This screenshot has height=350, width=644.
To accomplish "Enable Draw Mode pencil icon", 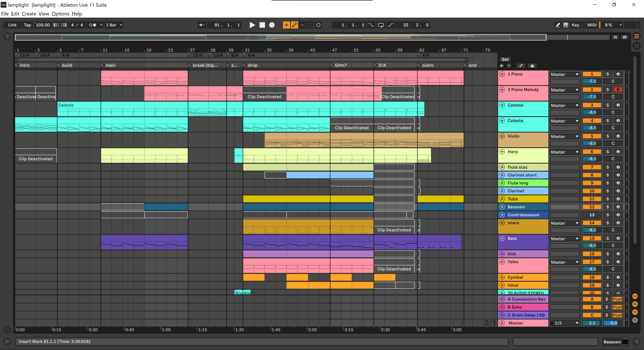I will coord(557,25).
